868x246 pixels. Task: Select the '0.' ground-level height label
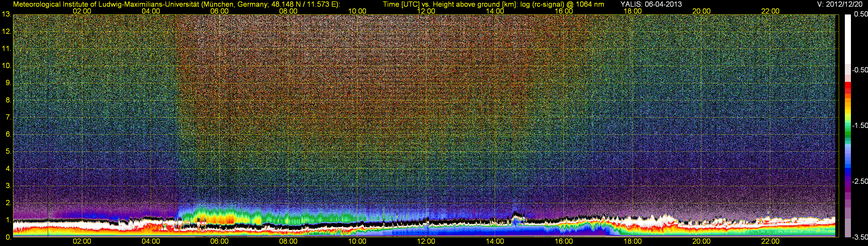pos(8,237)
